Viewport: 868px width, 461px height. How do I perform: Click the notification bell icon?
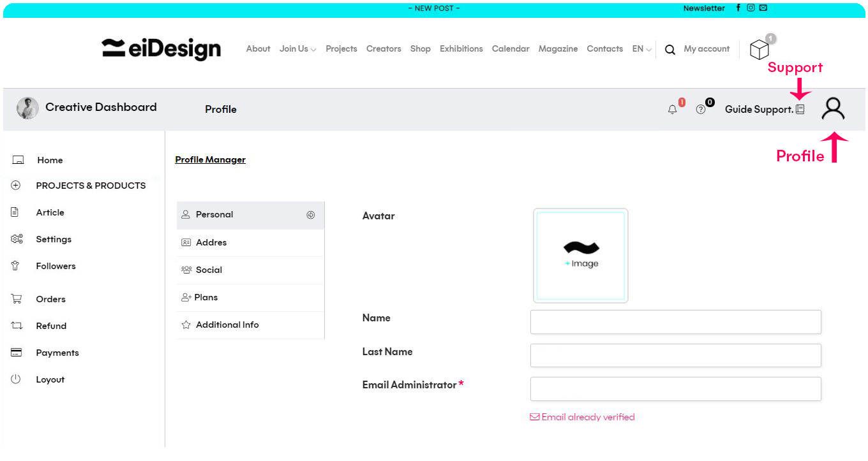point(672,110)
